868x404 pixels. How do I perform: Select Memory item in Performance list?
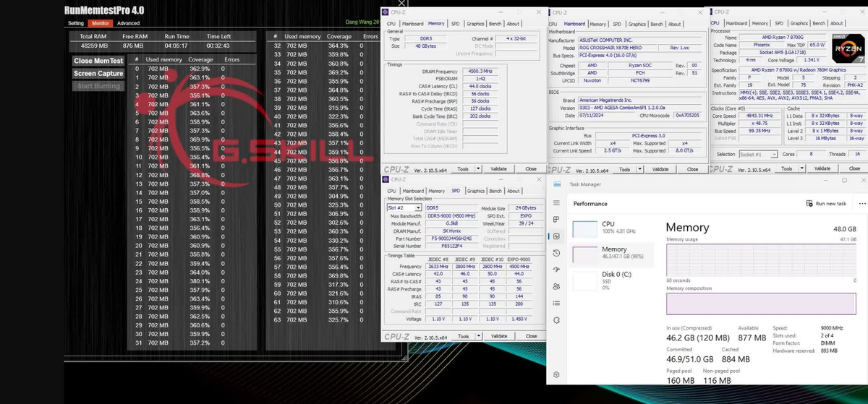(x=612, y=254)
